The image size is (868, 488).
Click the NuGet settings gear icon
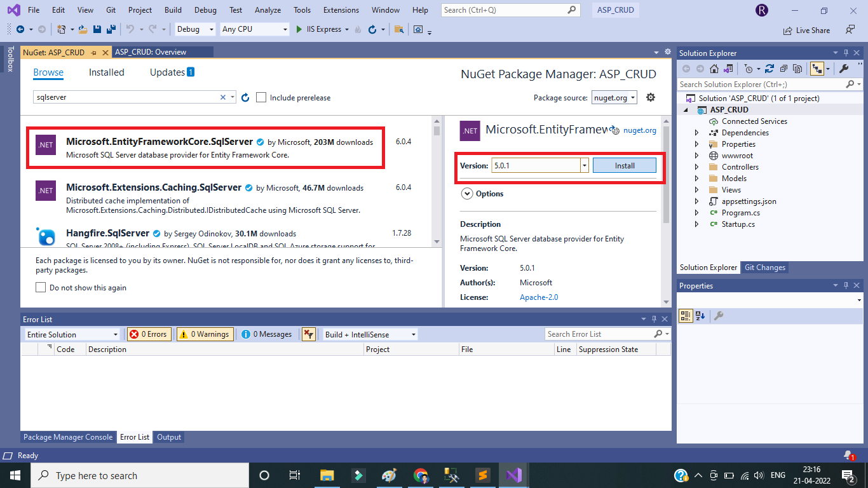coord(650,97)
